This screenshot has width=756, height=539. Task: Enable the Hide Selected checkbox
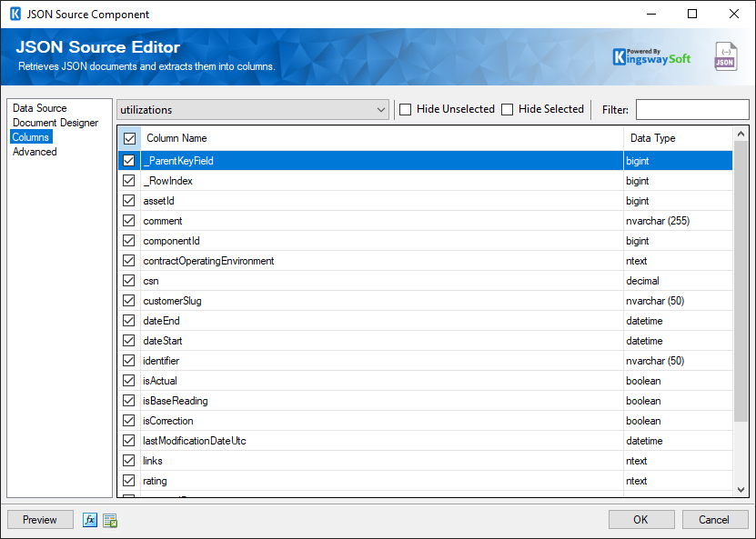pyautogui.click(x=508, y=109)
